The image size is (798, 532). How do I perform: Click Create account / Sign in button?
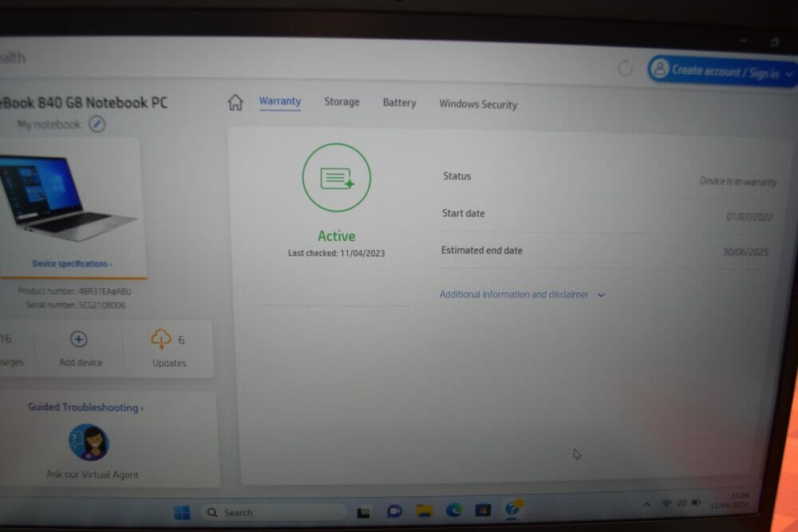tap(721, 71)
